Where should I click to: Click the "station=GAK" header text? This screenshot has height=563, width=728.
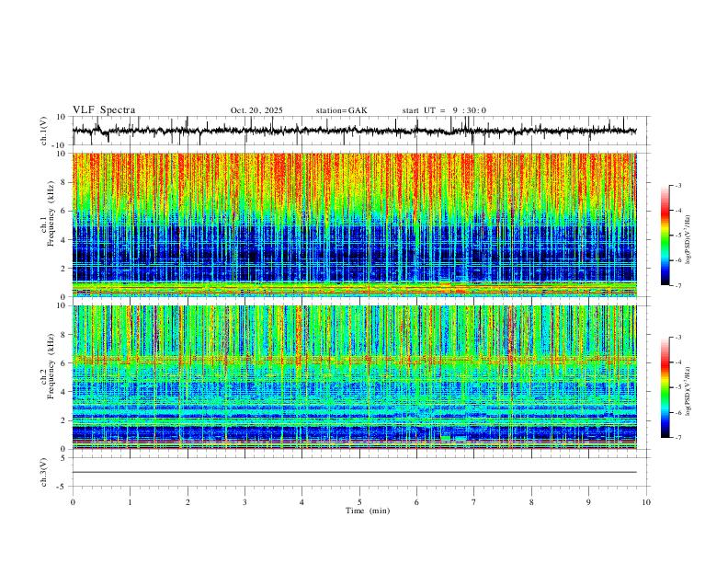[341, 110]
